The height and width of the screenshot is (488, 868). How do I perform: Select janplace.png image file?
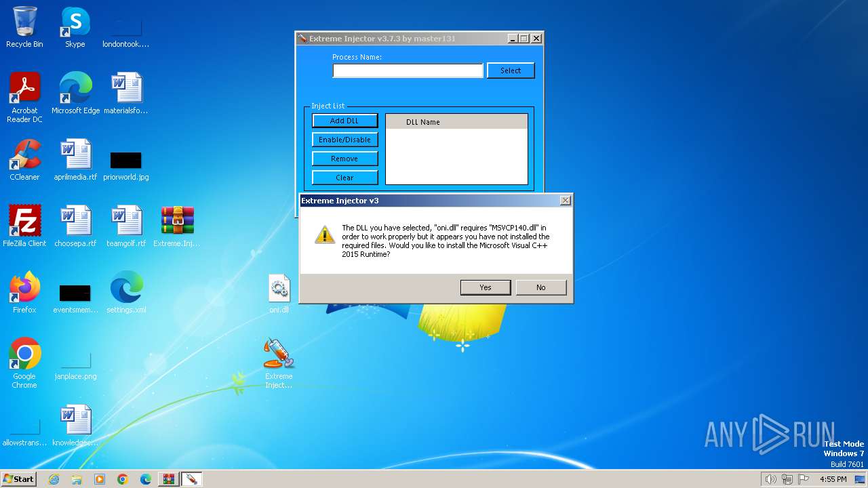(x=75, y=366)
